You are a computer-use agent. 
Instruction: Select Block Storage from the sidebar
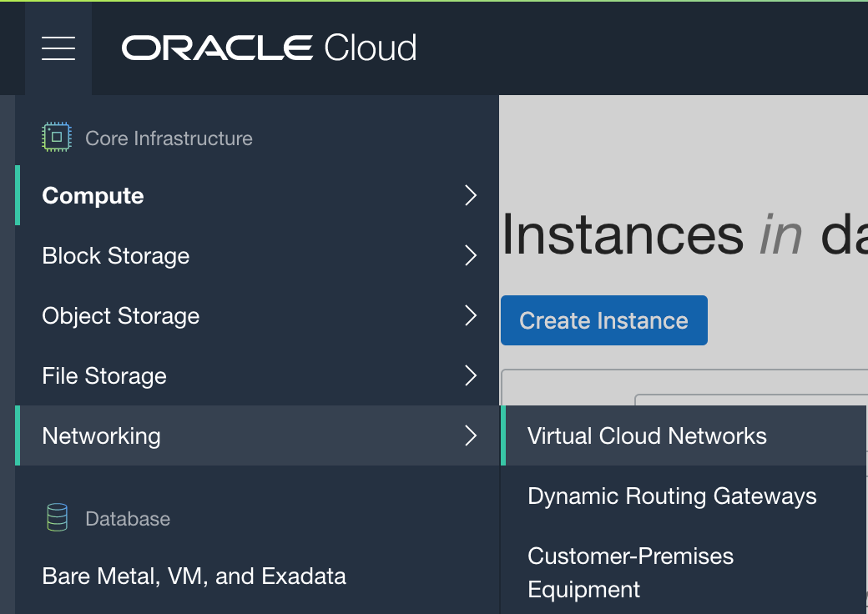(115, 256)
